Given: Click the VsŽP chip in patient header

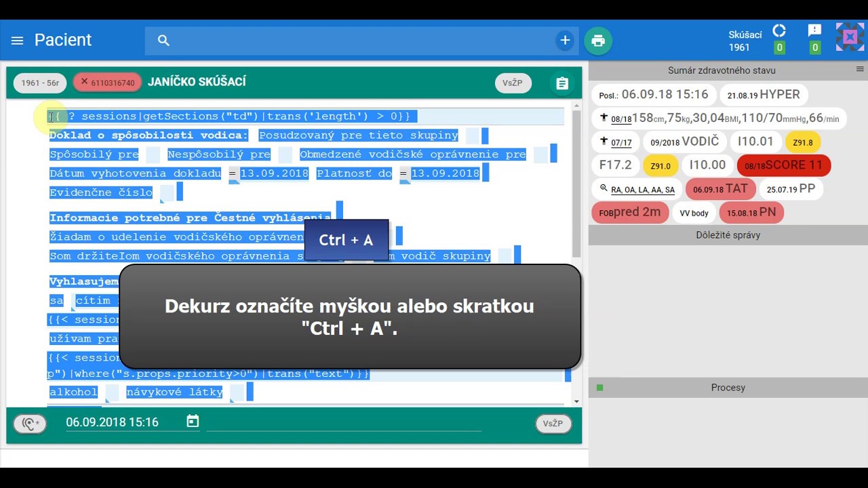Looking at the screenshot, I should pyautogui.click(x=513, y=83).
